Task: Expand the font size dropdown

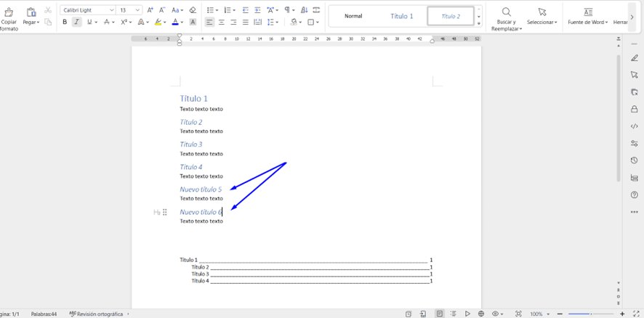Action: [137, 10]
